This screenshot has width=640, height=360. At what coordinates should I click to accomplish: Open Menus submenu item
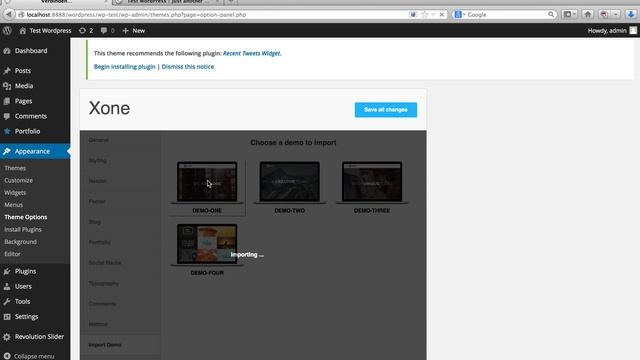tap(13, 205)
